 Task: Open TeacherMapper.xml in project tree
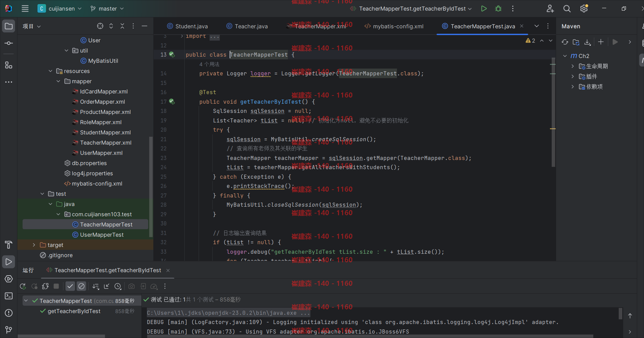106,143
